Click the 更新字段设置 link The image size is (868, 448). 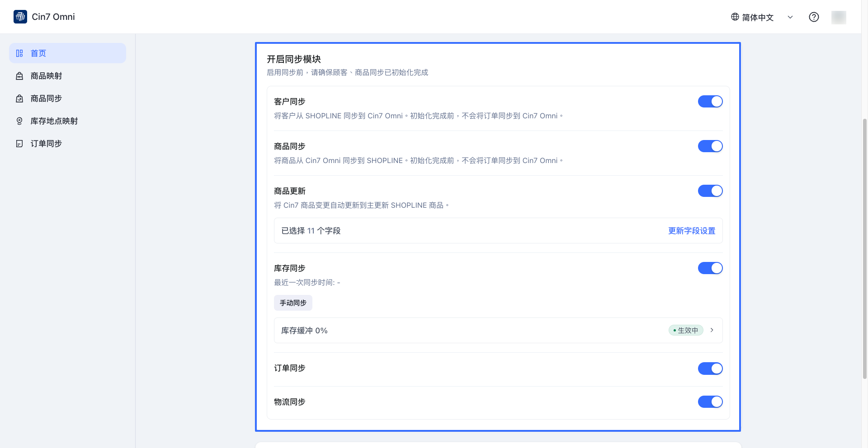[692, 231]
